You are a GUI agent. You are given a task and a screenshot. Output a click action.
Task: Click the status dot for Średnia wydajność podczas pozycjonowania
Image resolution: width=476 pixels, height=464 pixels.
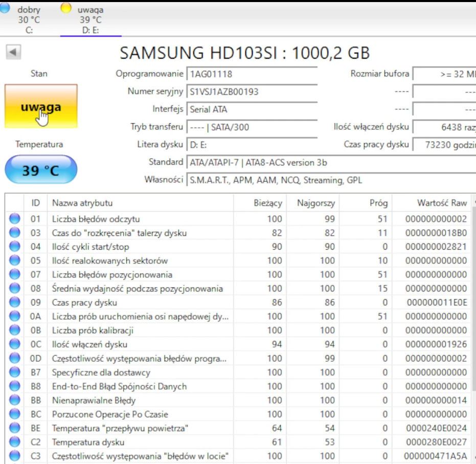click(14, 288)
